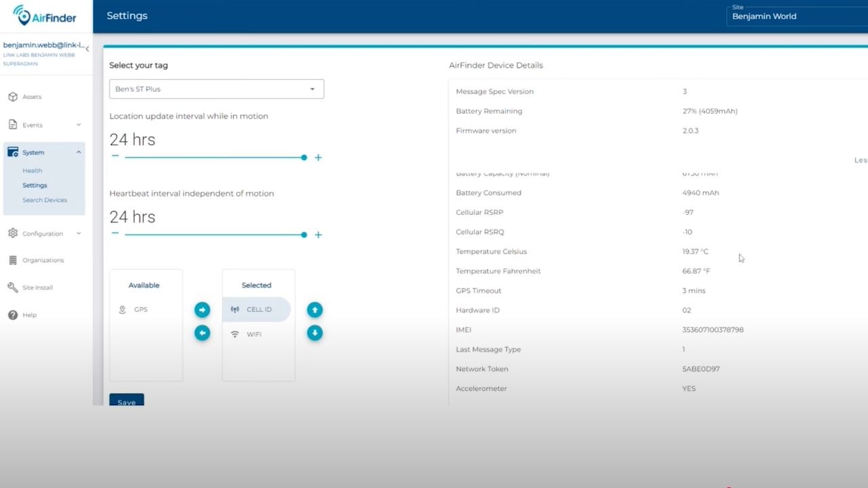The image size is (868, 488).
Task: Select CELL ID in Selected list
Action: 256,310
